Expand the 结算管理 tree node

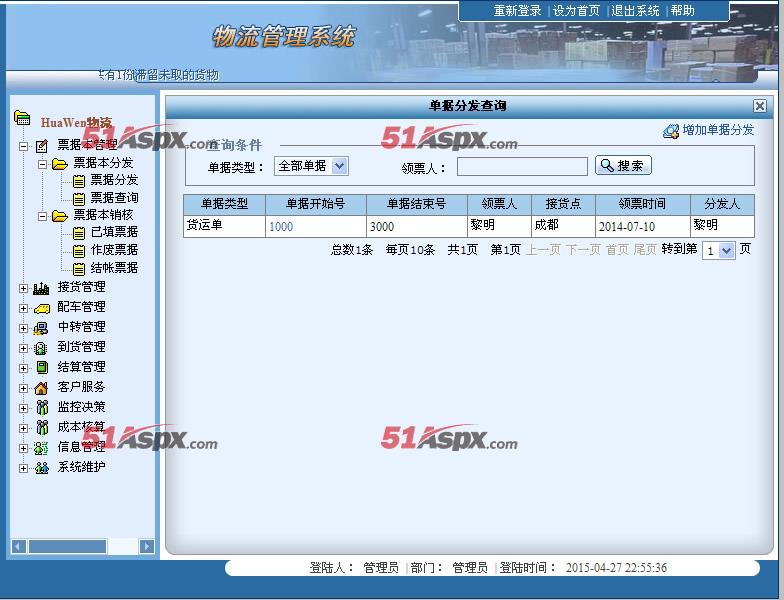tap(24, 368)
